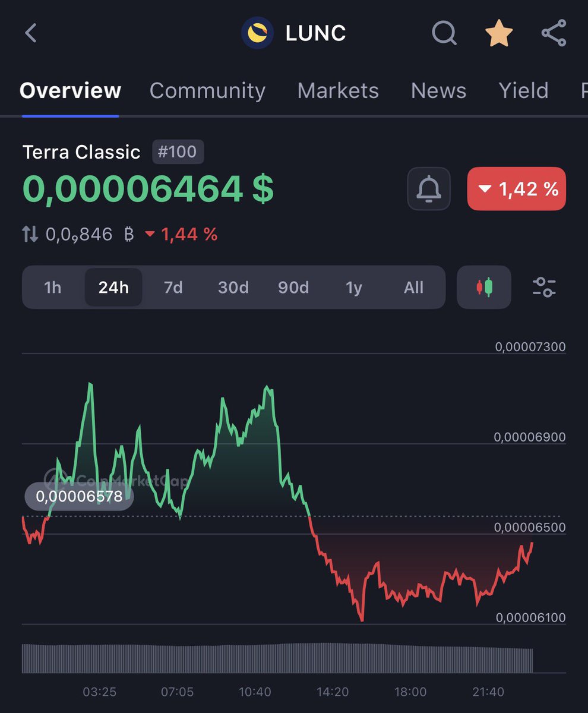
Task: Pick the 90d time range
Action: [293, 288]
